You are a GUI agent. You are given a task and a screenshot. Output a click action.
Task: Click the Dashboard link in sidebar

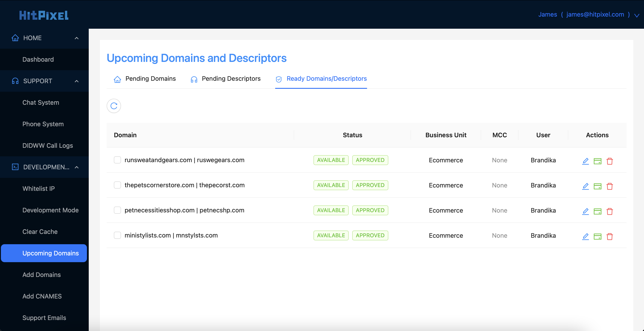(38, 59)
